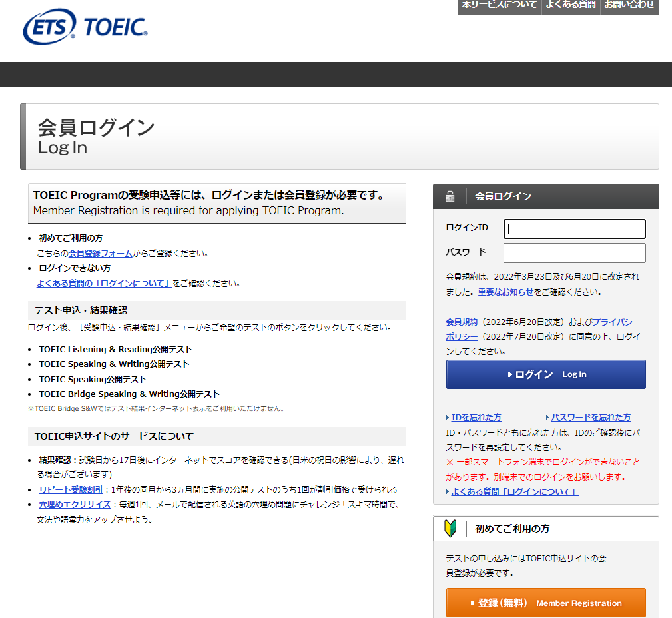
Task: Click the ログインできない方 bullet text
Action: pyautogui.click(x=75, y=268)
